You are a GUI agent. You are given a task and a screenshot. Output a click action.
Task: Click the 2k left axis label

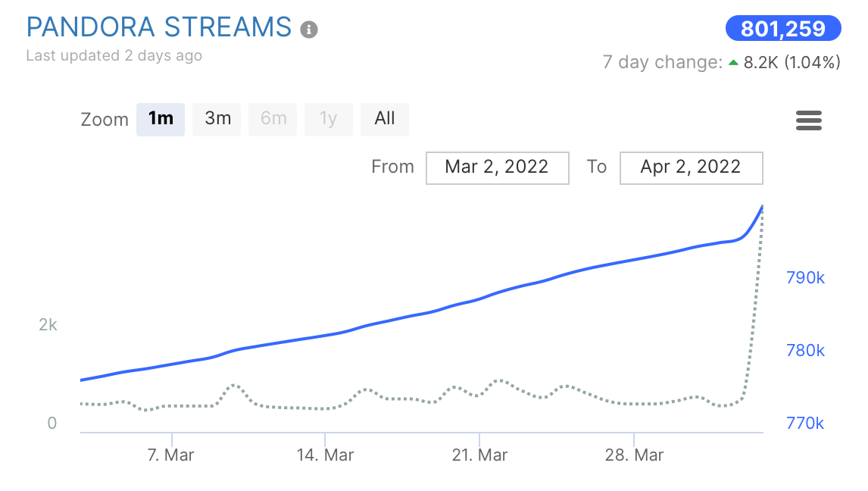pyautogui.click(x=48, y=325)
